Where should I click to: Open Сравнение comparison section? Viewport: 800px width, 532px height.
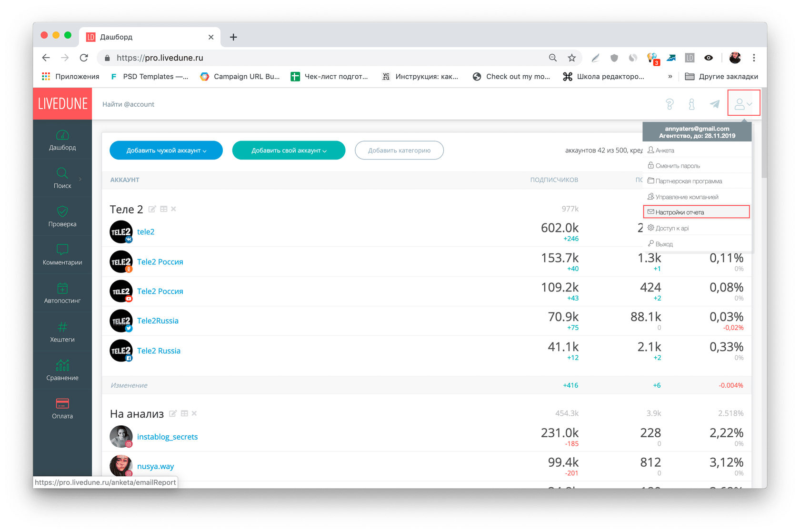click(62, 371)
